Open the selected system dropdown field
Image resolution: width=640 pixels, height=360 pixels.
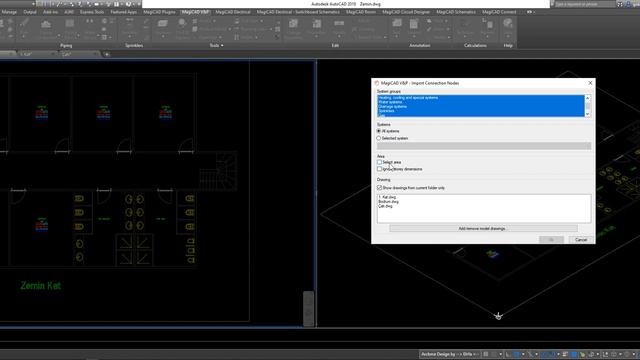tap(484, 146)
